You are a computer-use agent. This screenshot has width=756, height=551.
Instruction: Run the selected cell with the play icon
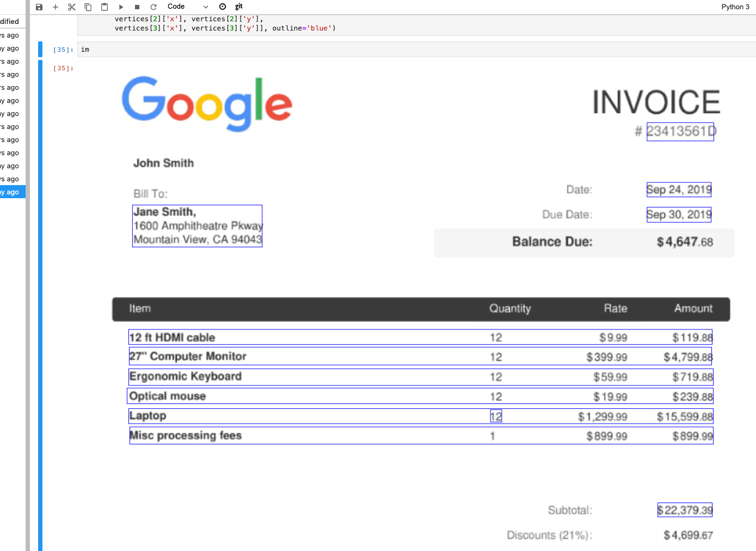click(121, 7)
